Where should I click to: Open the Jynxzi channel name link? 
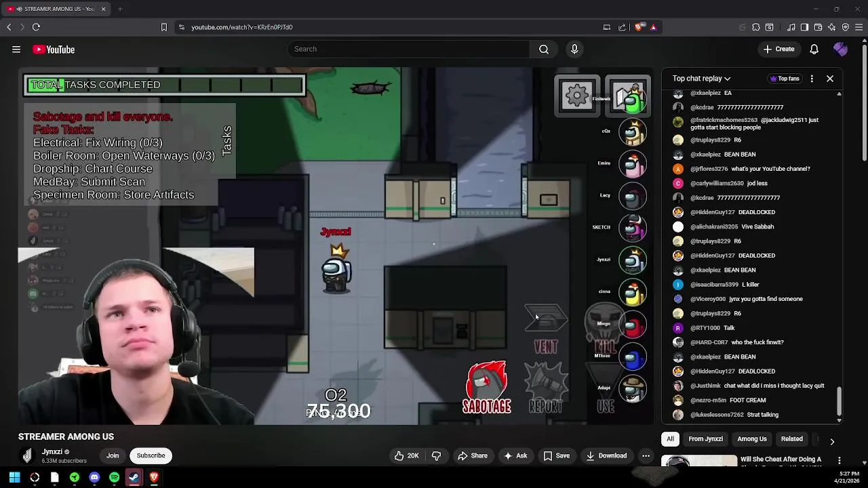pyautogui.click(x=52, y=451)
